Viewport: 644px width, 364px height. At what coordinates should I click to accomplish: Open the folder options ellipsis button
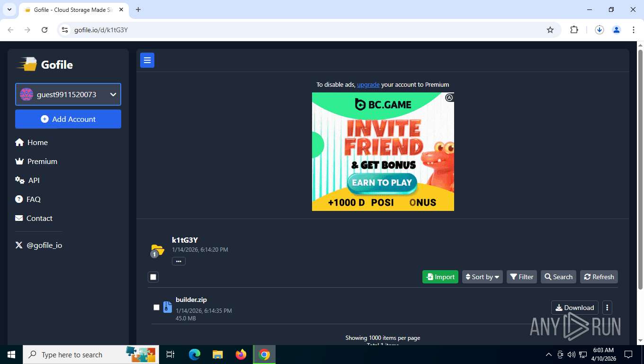coord(179,261)
